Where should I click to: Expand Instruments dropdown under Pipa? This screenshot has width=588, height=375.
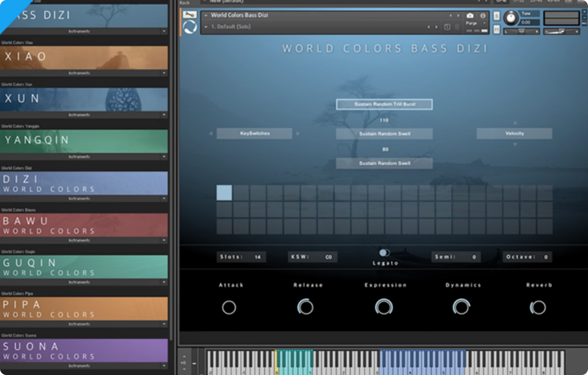pyautogui.click(x=164, y=324)
